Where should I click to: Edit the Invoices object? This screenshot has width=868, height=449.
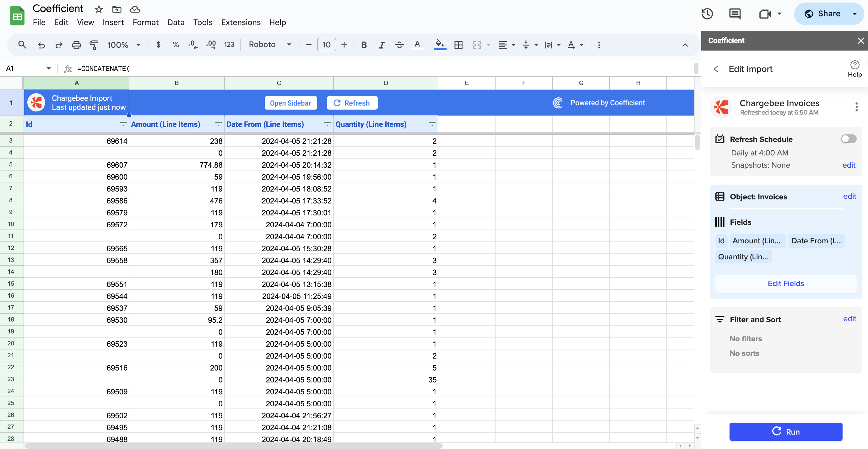pos(849,196)
